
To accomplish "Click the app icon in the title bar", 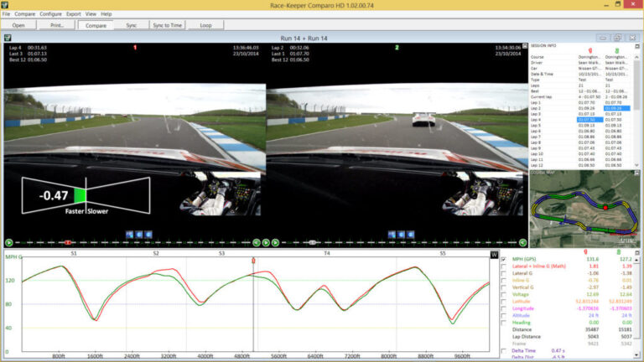I will coord(7,4).
